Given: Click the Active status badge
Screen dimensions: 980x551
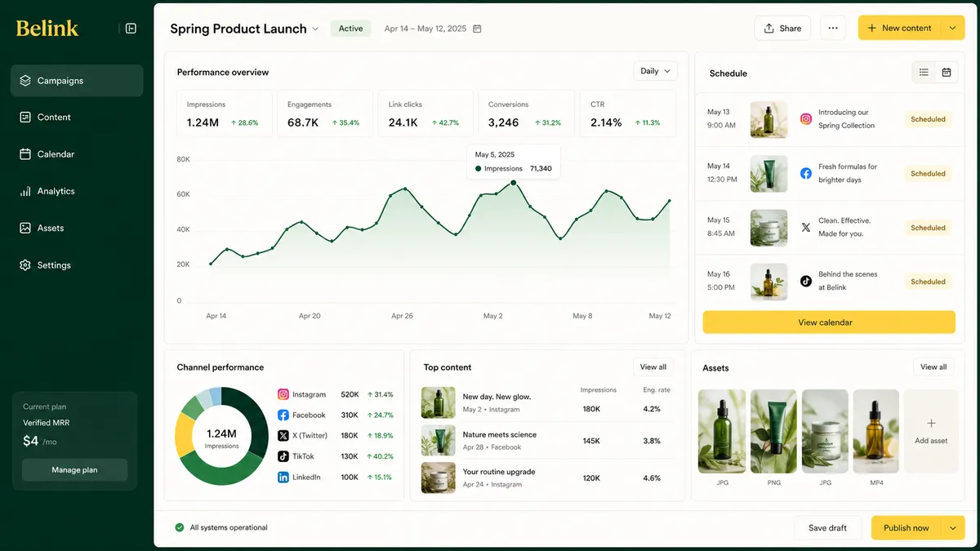Looking at the screenshot, I should coord(350,29).
